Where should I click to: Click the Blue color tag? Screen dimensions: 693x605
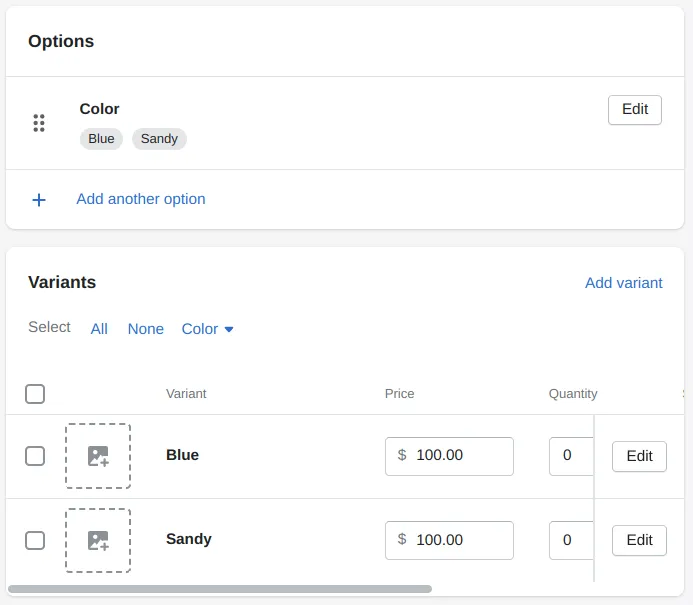point(101,139)
